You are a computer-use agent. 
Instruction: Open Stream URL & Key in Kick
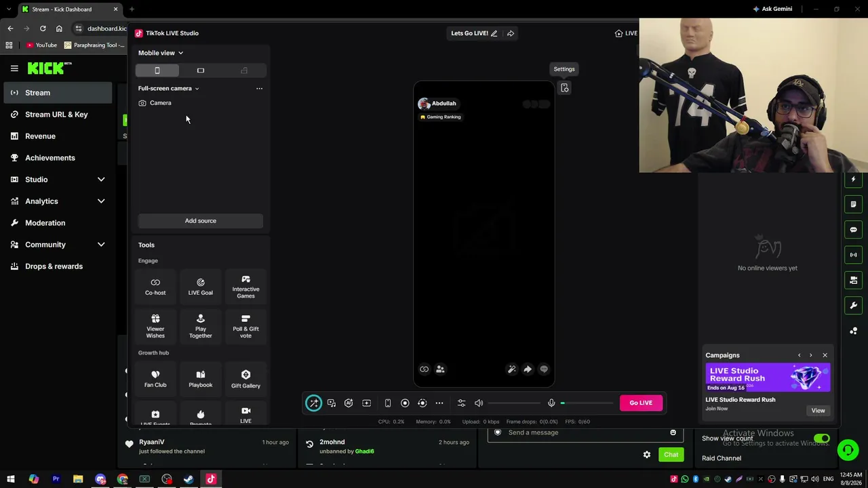click(x=58, y=115)
